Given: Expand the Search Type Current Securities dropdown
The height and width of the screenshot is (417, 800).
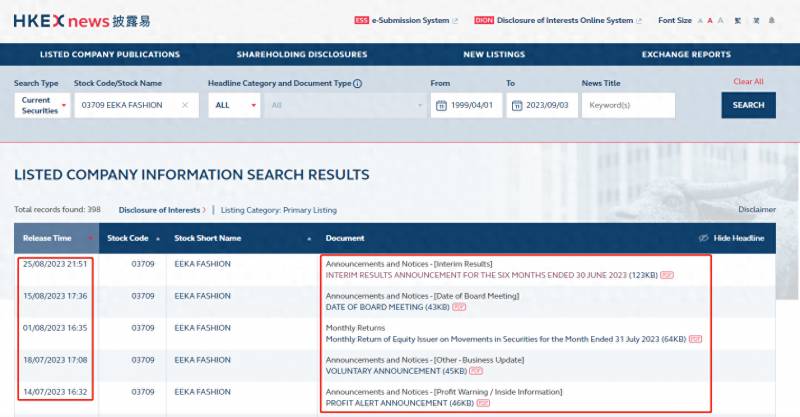Looking at the screenshot, I should click(42, 105).
